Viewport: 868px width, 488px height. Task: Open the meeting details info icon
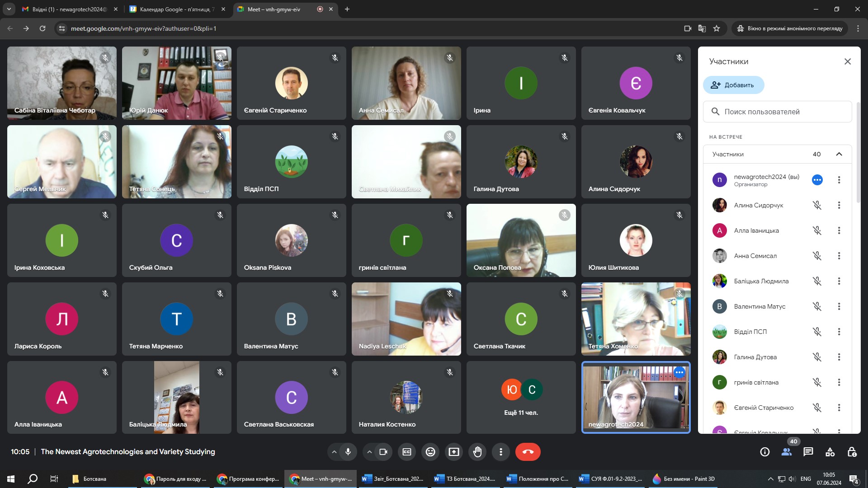pyautogui.click(x=765, y=452)
